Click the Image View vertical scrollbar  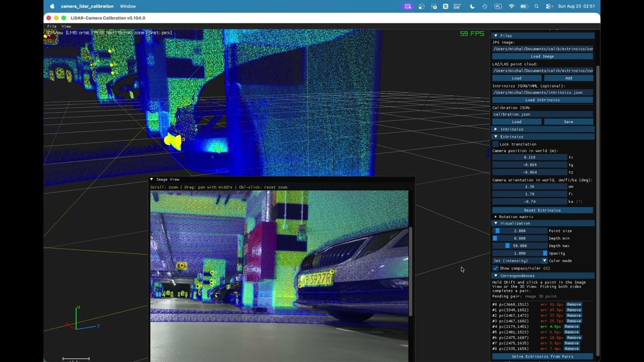pyautogui.click(x=411, y=271)
